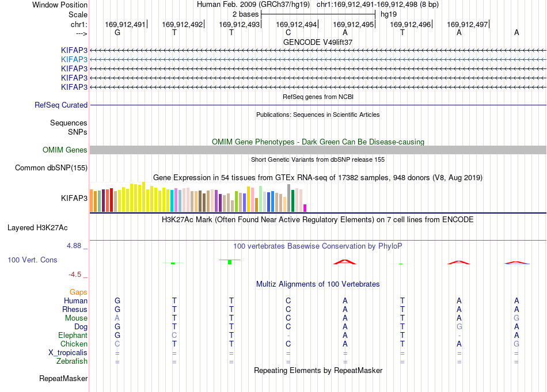Click the orange Gaps label
547x392 pixels.
click(78, 292)
